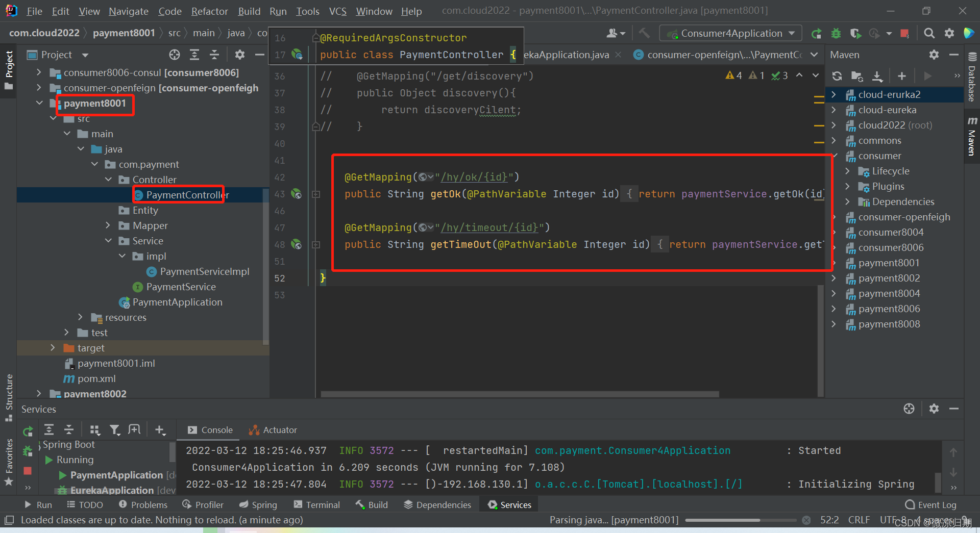Image resolution: width=980 pixels, height=533 pixels.
Task: Click the Debug bug icon in main toolbar
Action: [x=836, y=34]
